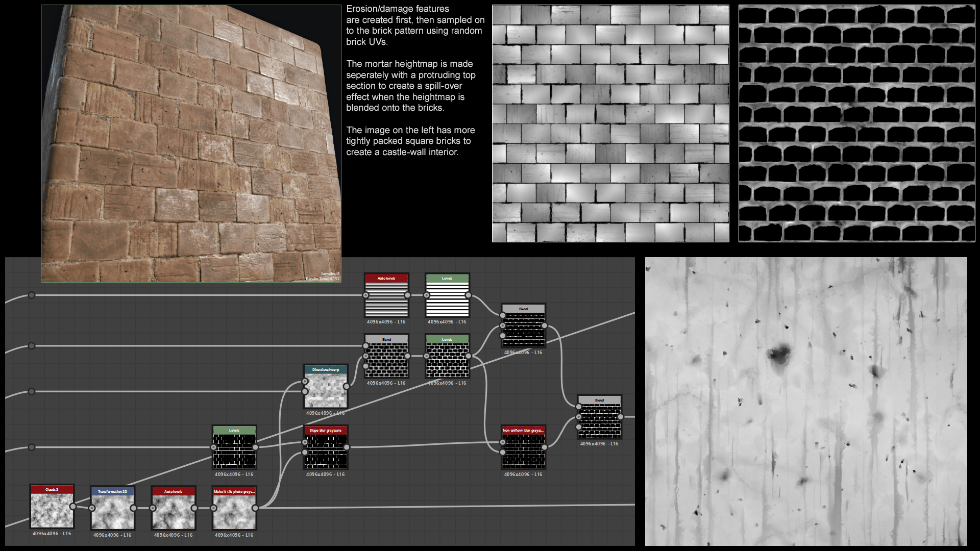The image size is (980, 551).
Task: Select the Auto levels node with horizontal stripes
Action: click(386, 295)
